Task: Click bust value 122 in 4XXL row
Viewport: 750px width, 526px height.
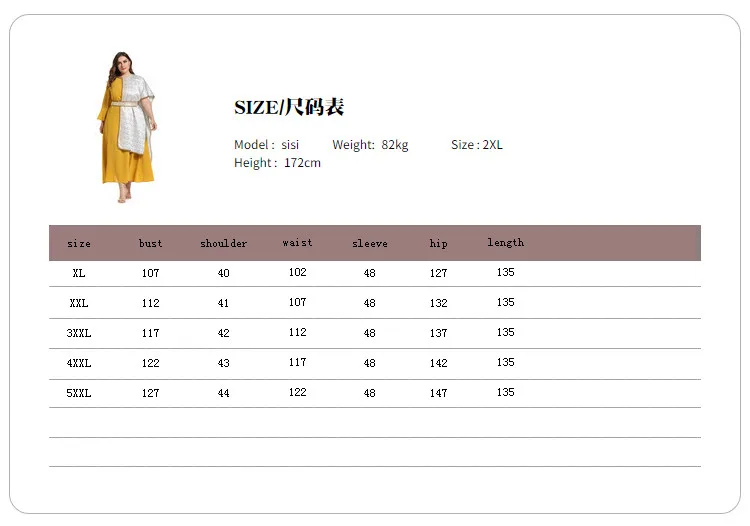Action: pyautogui.click(x=151, y=363)
